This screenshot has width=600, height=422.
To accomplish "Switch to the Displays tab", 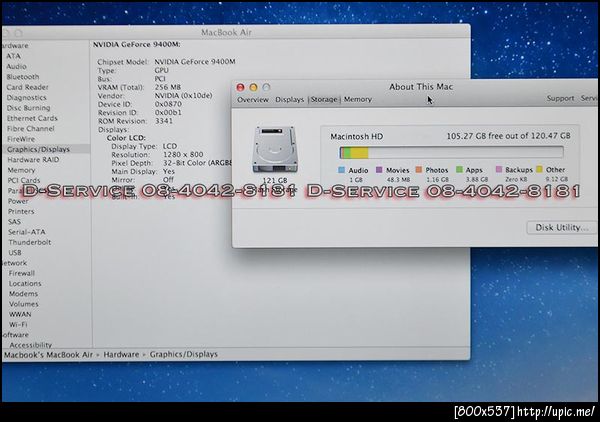I will [x=289, y=99].
